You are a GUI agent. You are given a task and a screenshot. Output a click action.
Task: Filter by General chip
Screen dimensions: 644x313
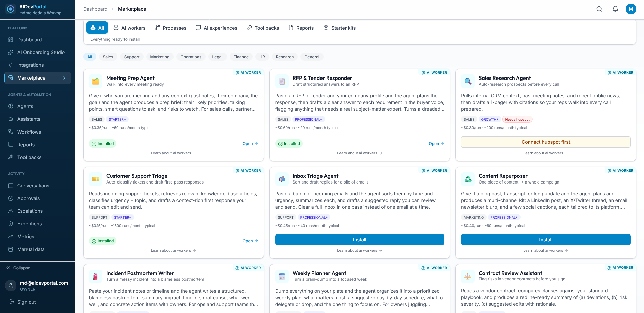point(312,57)
